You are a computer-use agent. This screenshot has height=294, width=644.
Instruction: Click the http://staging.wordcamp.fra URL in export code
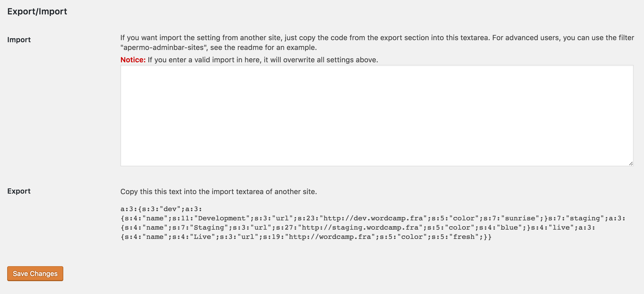pos(360,228)
